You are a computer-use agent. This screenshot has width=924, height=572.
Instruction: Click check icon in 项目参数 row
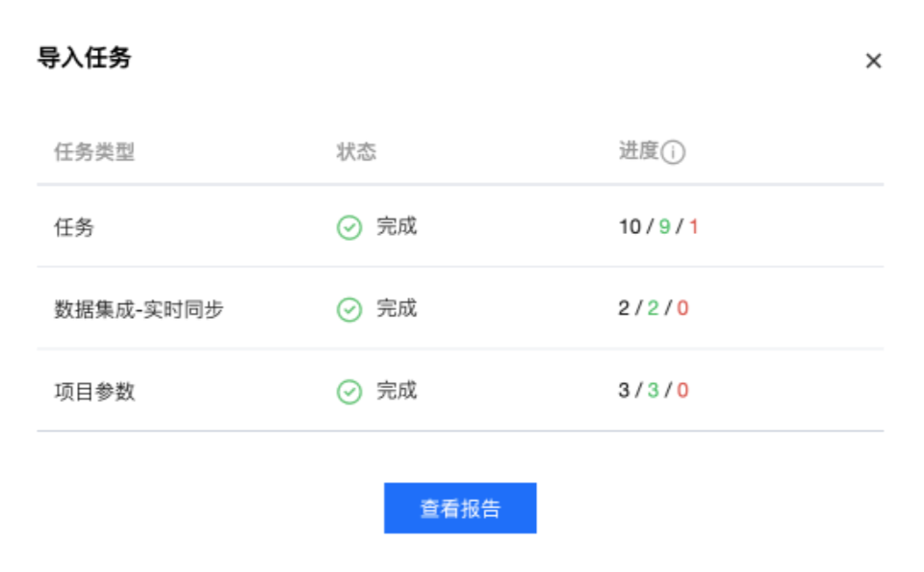click(349, 392)
